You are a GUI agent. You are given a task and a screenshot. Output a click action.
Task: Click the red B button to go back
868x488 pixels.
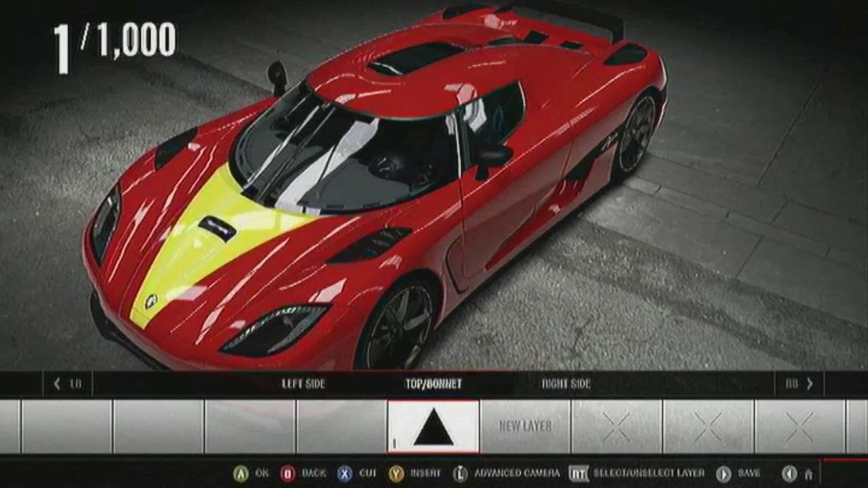coord(288,474)
